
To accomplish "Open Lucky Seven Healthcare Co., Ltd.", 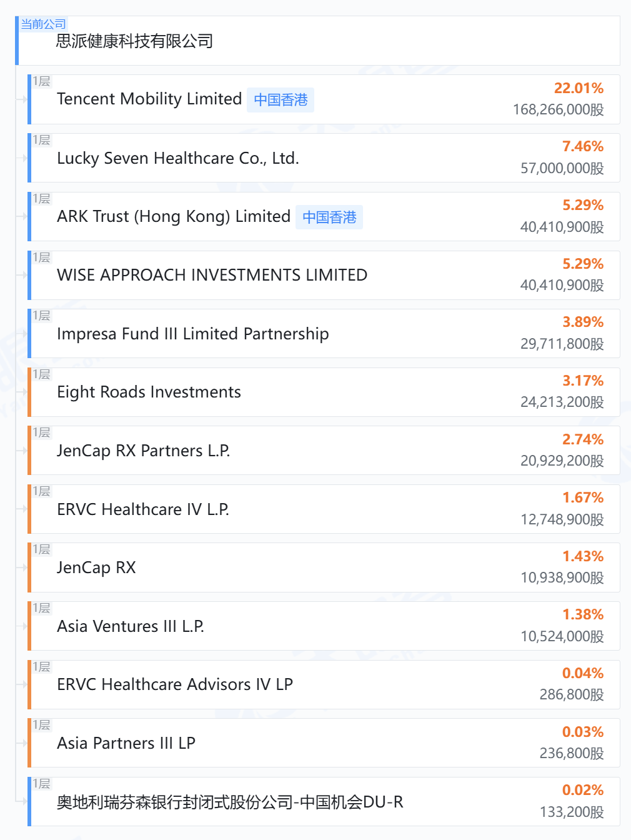I will tap(177, 158).
